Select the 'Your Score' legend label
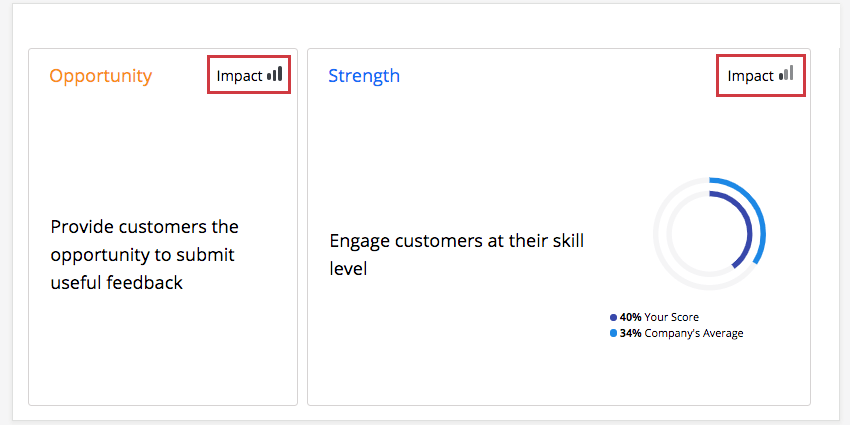This screenshot has height=425, width=850. click(x=672, y=318)
